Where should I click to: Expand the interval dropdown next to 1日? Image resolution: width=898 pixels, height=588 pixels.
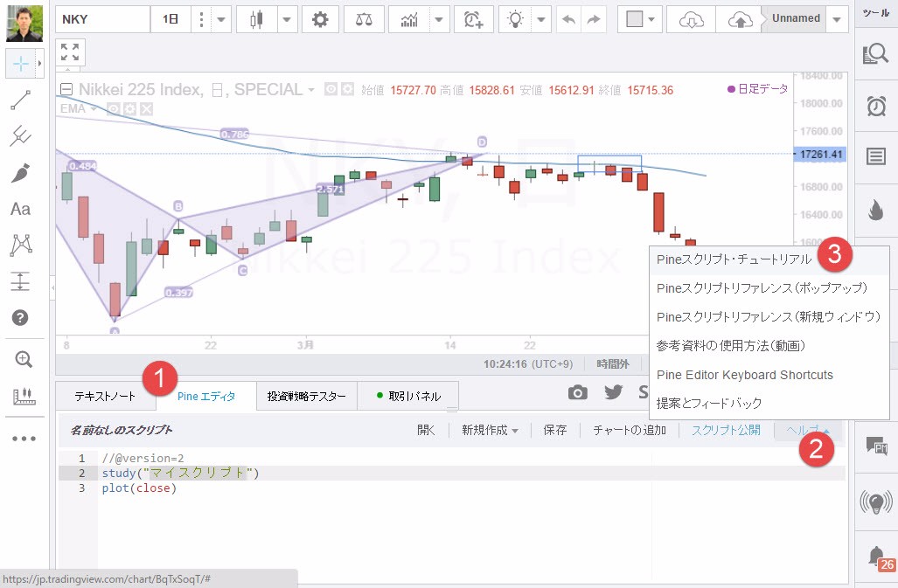220,19
